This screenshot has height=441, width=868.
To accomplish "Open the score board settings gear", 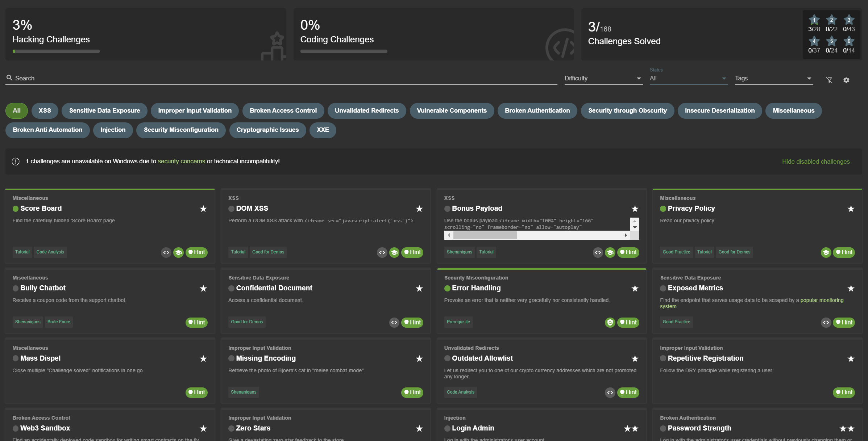I will [846, 80].
